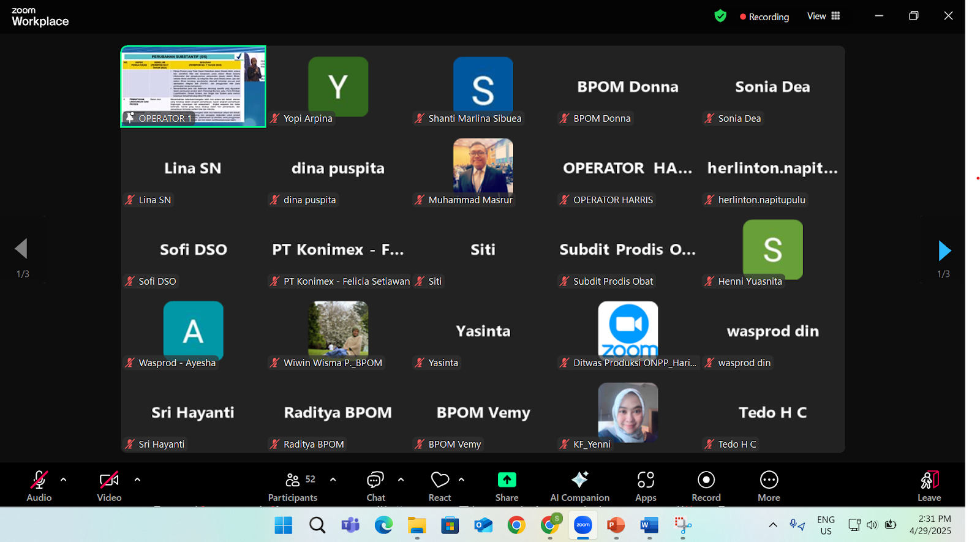Toggle the Record button
The image size is (980, 542).
pyautogui.click(x=706, y=486)
